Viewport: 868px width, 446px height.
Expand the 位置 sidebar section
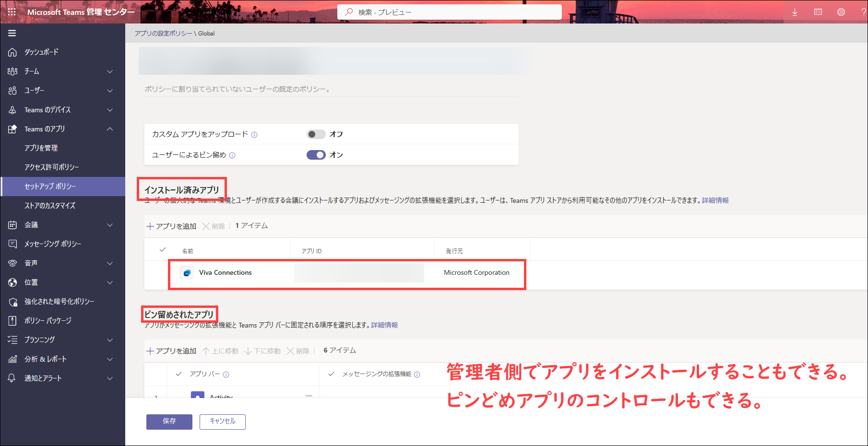110,282
